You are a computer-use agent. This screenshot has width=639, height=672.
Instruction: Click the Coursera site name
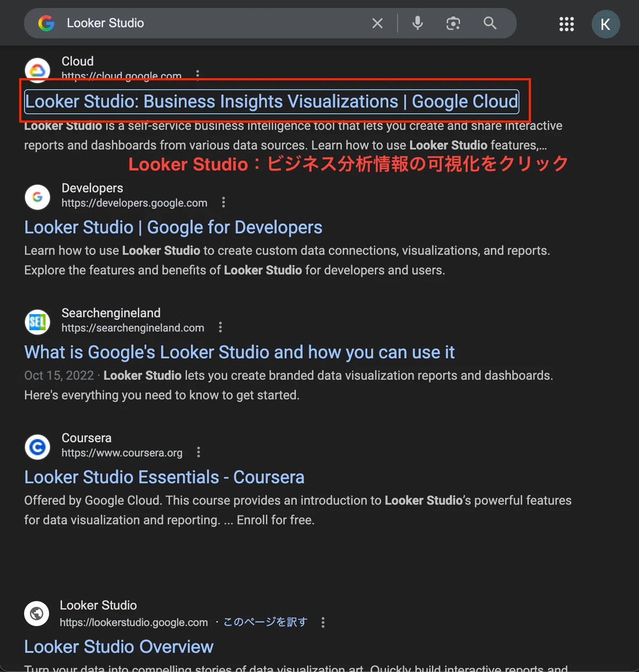point(86,438)
